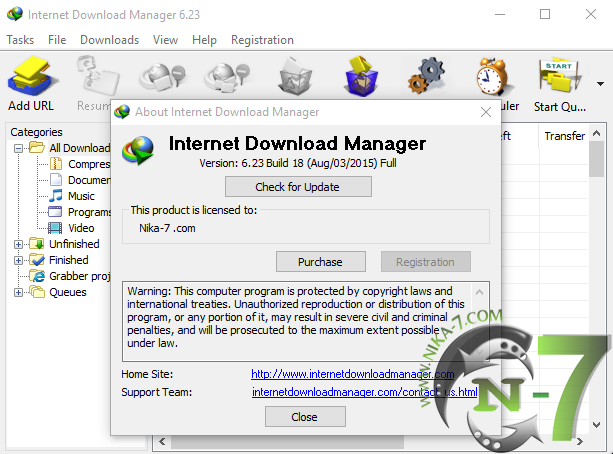Click the Unfinished folder icon
This screenshot has height=454, width=613.
pyautogui.click(x=37, y=243)
